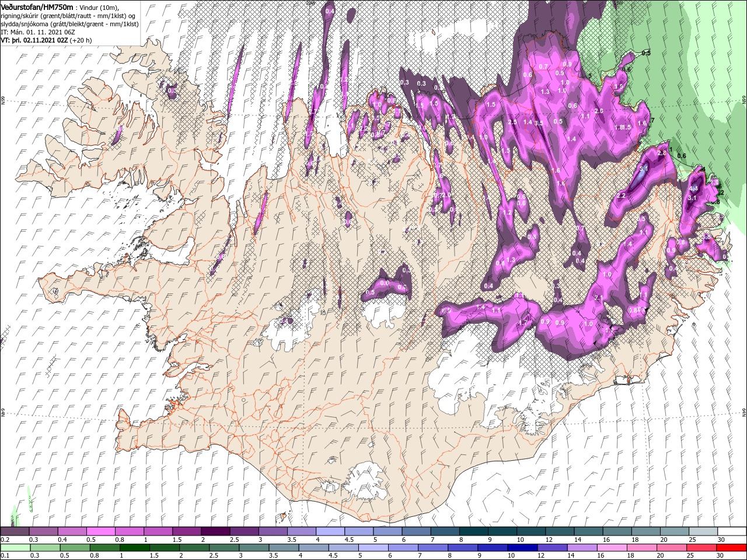
Task: Click the violet 12 swatch in bottom legend row
Action: (552, 548)
